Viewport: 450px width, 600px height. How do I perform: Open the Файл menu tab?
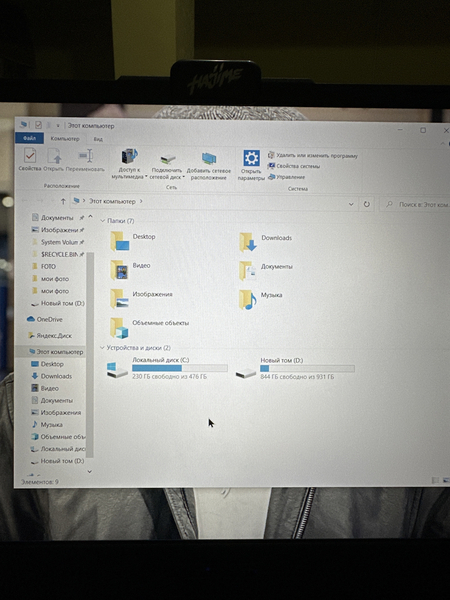coord(29,138)
